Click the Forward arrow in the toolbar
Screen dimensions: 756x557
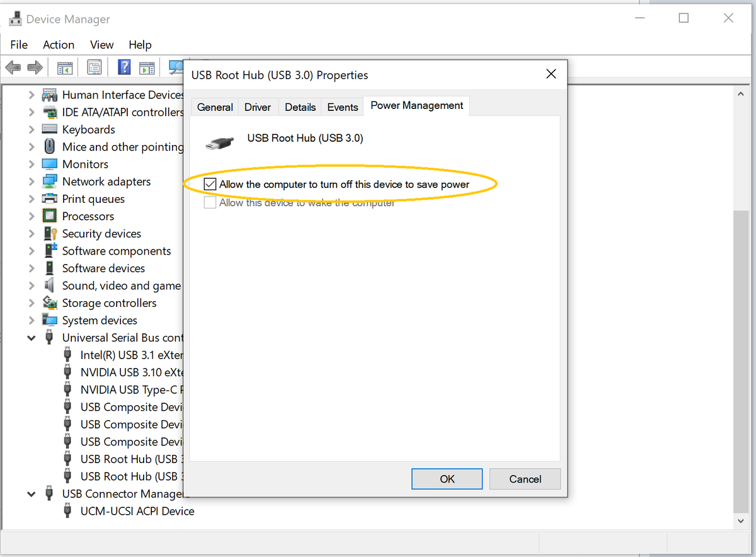35,67
